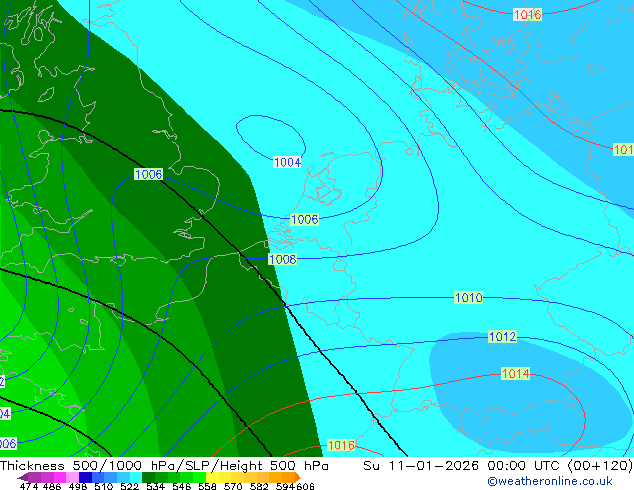Click the weatheronline.co.uk copyright link
Viewport: 634px width, 490px height.
550,481
